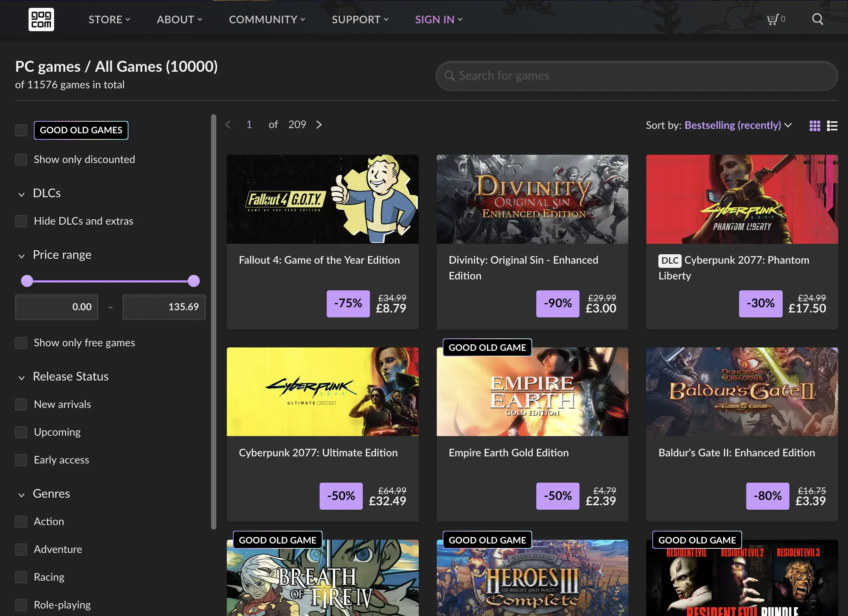
Task: Collapse the Genres section
Action: tap(21, 495)
